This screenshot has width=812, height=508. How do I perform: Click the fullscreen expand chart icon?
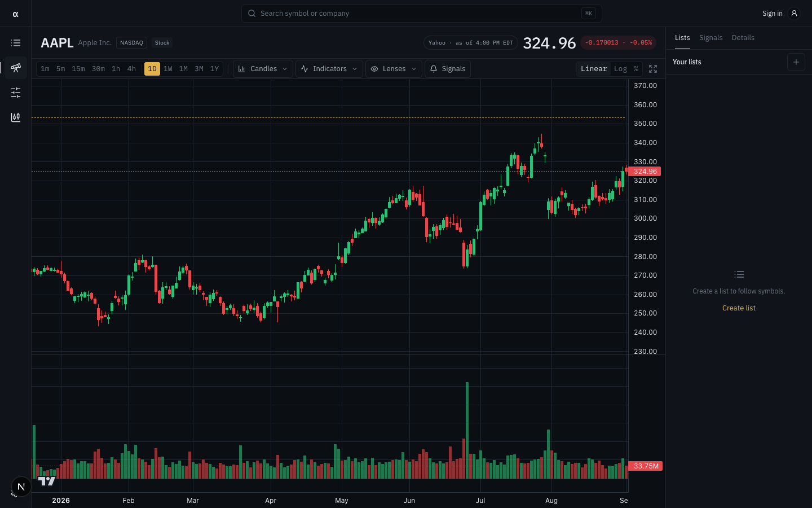coord(653,69)
